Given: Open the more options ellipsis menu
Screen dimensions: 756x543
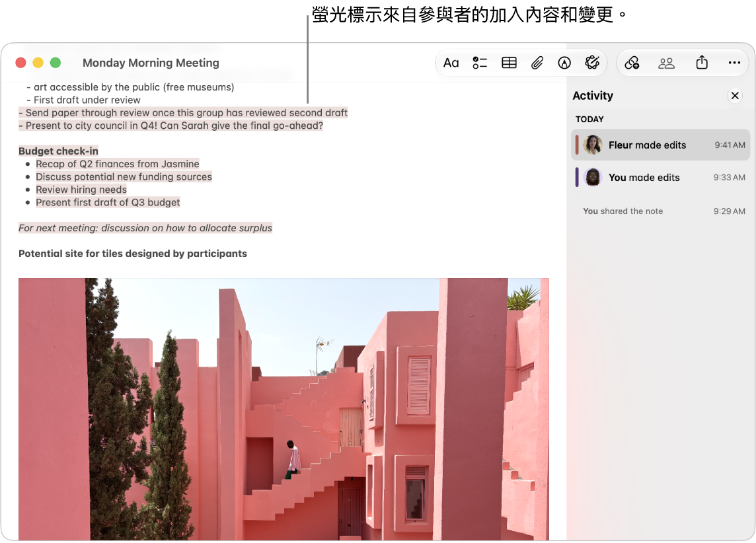Looking at the screenshot, I should 734,63.
